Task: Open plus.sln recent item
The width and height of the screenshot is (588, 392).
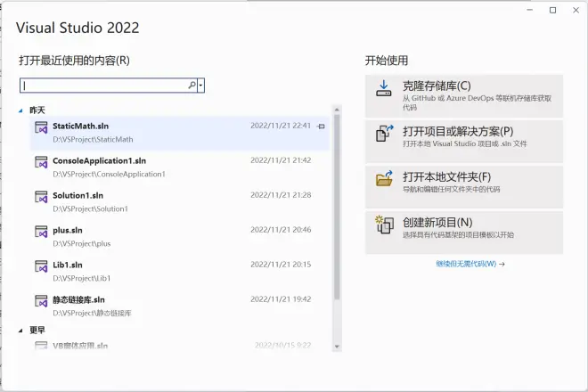Action: pos(180,237)
